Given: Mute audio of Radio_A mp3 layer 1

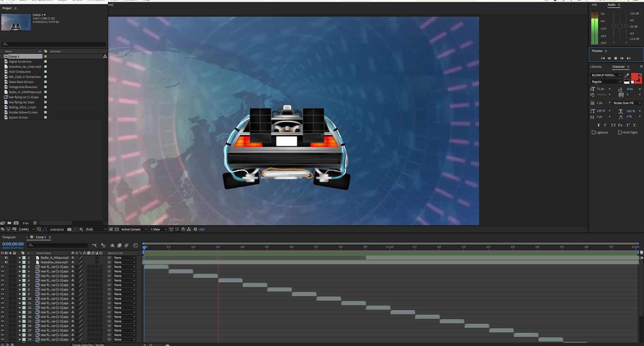Looking at the screenshot, I should pos(6,257).
